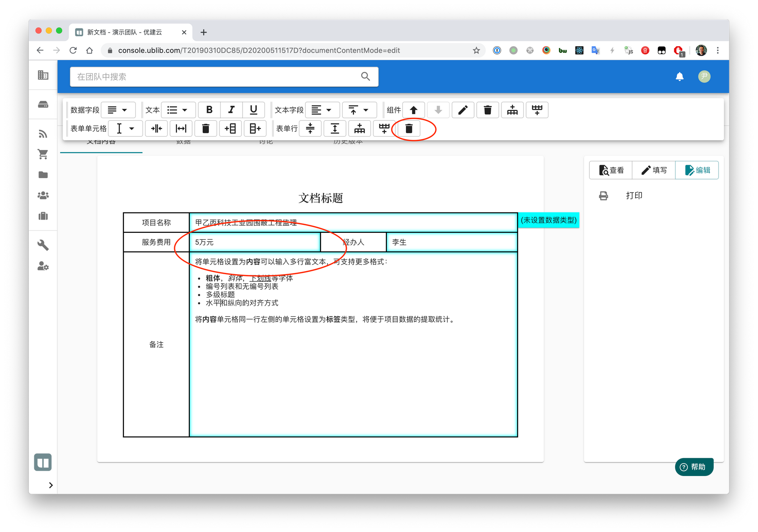Screen dimensions: 758x532
Task: Move component up with arrow icon
Action: pos(413,110)
